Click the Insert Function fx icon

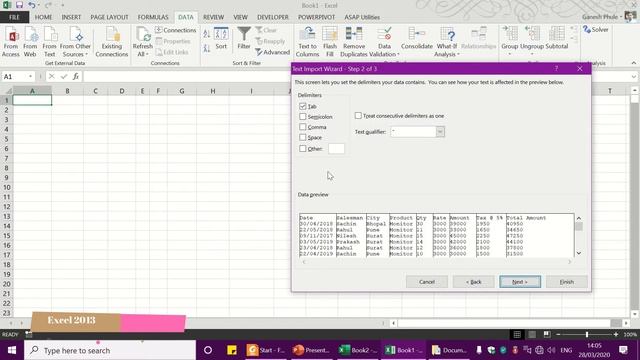tap(76, 76)
